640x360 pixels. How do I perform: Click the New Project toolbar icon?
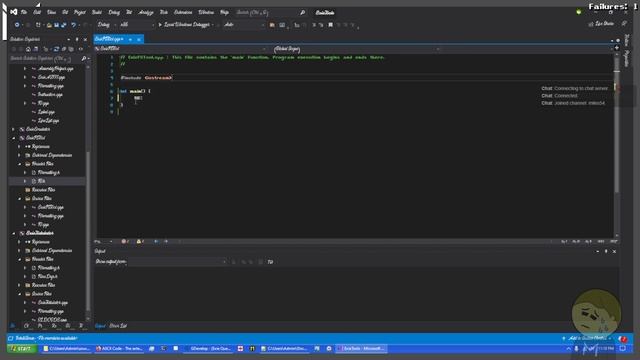pyautogui.click(x=38, y=25)
